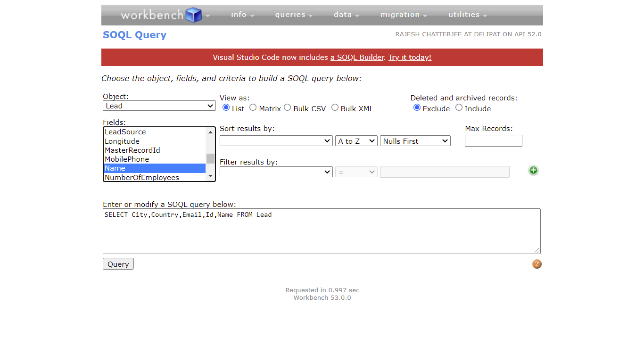Add a filter row with green plus icon
644x362 pixels.
(x=533, y=171)
